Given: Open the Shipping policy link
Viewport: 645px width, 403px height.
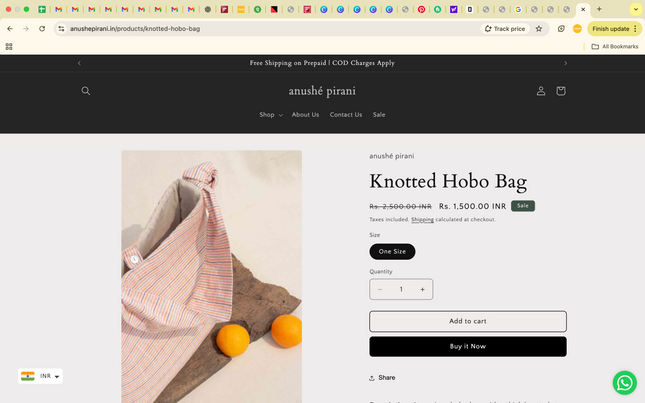Looking at the screenshot, I should click(x=422, y=220).
